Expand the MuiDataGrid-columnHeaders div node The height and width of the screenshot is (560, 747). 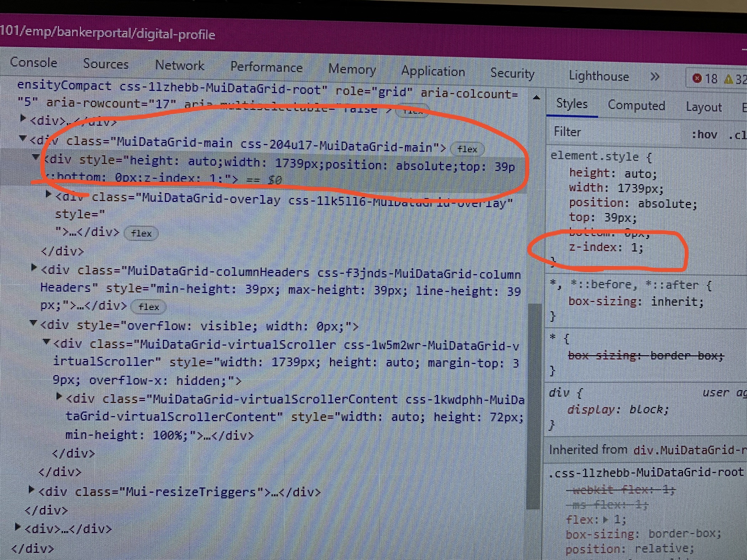[x=34, y=268]
